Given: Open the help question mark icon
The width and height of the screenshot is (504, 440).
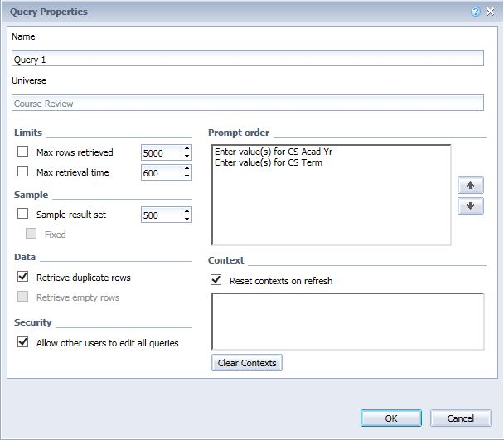Looking at the screenshot, I should [475, 12].
